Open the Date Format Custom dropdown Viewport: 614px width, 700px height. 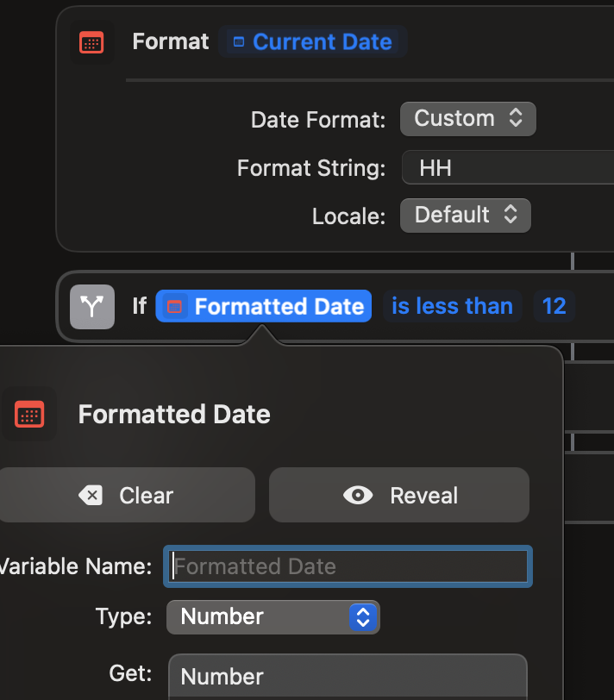[467, 119]
